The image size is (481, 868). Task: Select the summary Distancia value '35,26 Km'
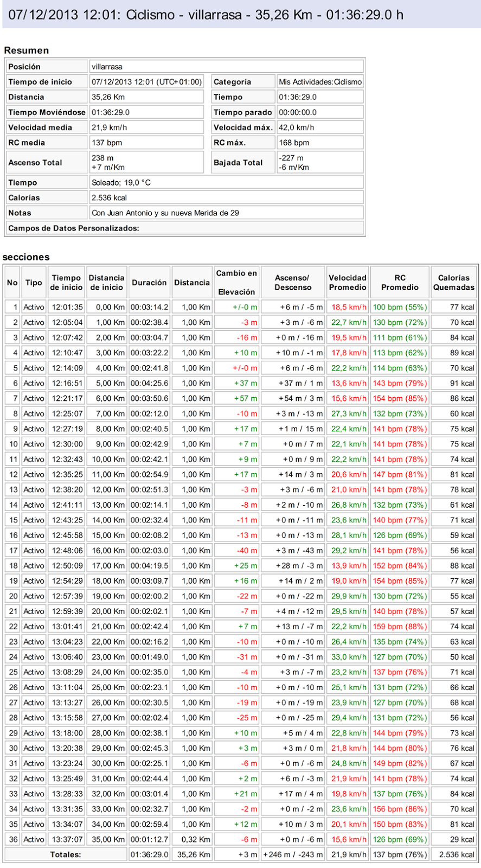pyautogui.click(x=108, y=97)
